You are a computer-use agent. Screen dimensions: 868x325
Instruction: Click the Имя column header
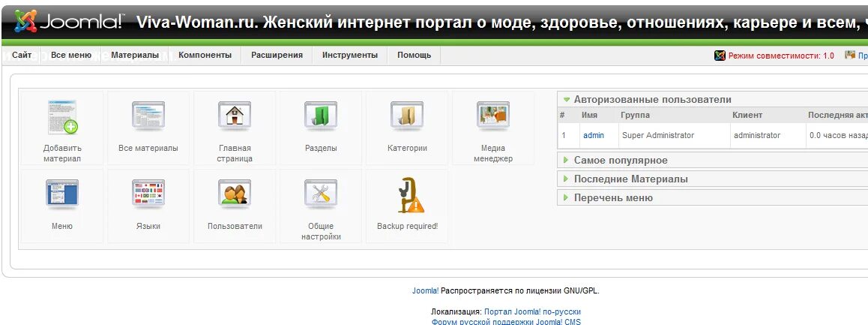click(590, 116)
